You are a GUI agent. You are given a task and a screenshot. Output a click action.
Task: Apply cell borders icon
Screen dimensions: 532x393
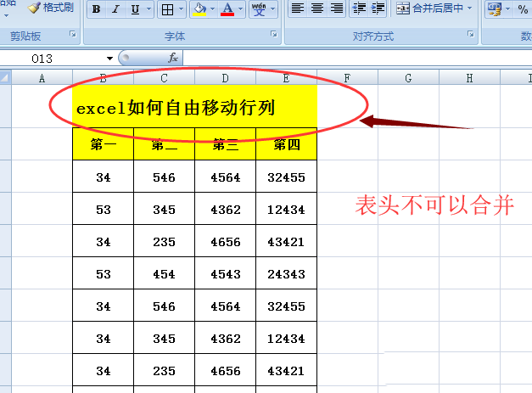click(x=167, y=9)
